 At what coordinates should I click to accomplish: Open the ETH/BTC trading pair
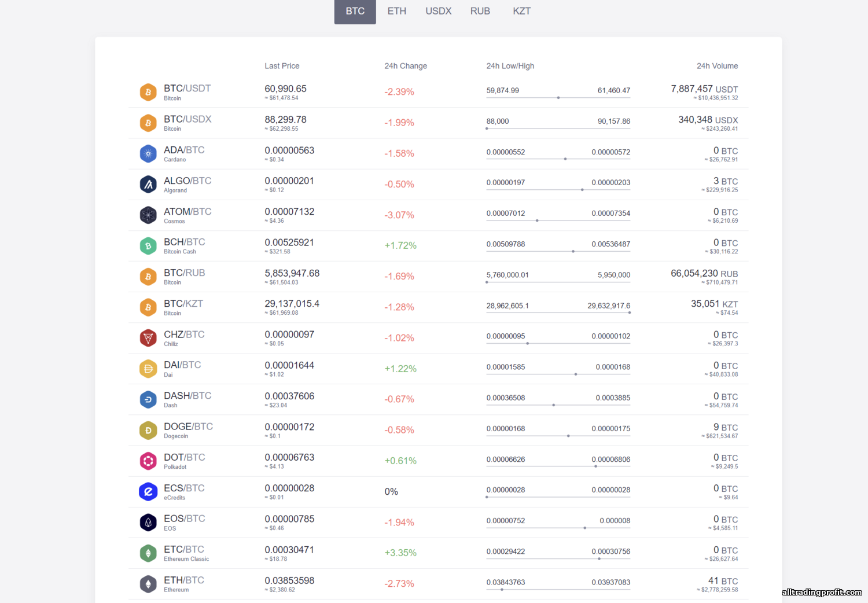click(x=184, y=580)
